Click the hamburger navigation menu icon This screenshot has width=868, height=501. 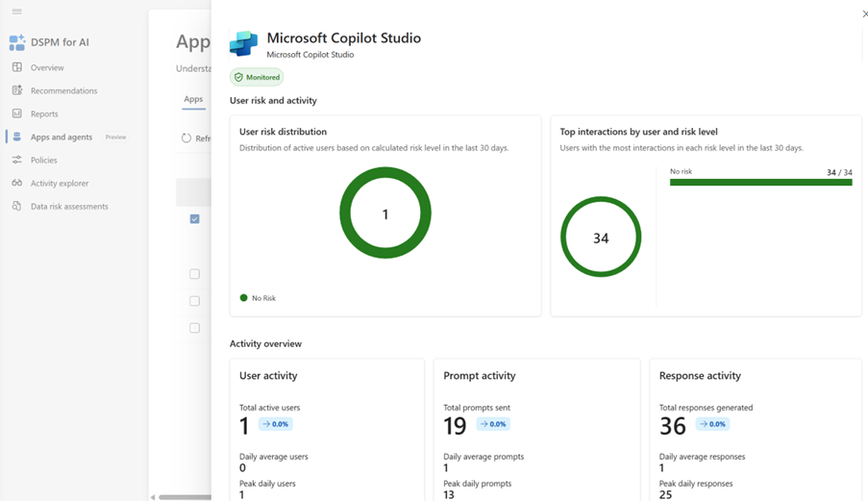[16, 12]
